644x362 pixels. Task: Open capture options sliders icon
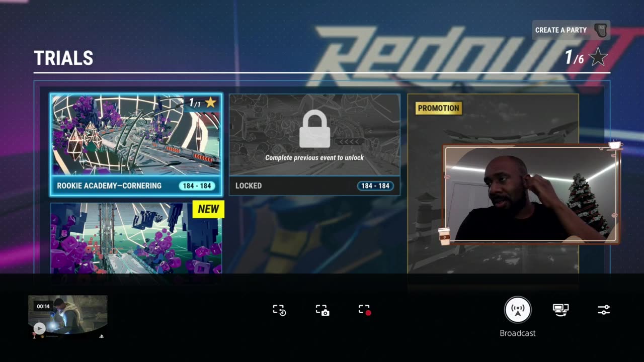(x=603, y=310)
